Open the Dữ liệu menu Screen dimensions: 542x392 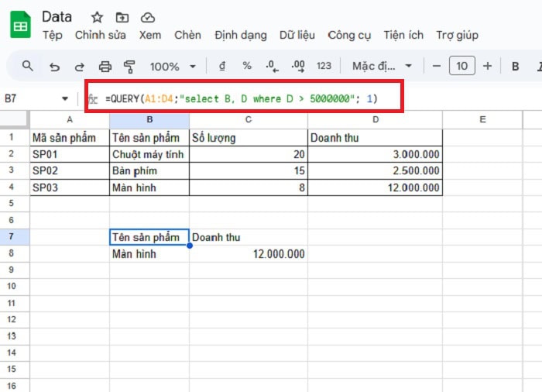coord(297,35)
